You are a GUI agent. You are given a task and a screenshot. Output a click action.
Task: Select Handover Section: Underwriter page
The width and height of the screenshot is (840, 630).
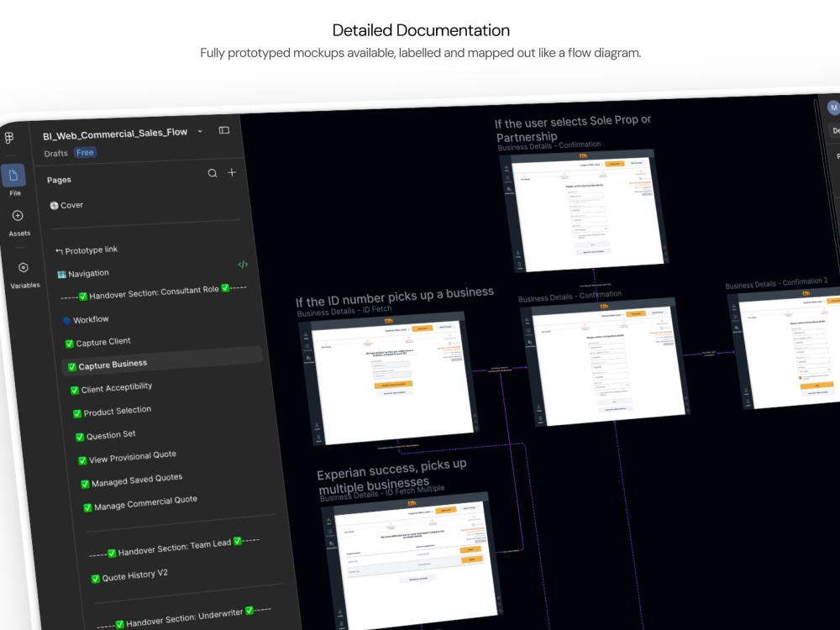pyautogui.click(x=184, y=617)
